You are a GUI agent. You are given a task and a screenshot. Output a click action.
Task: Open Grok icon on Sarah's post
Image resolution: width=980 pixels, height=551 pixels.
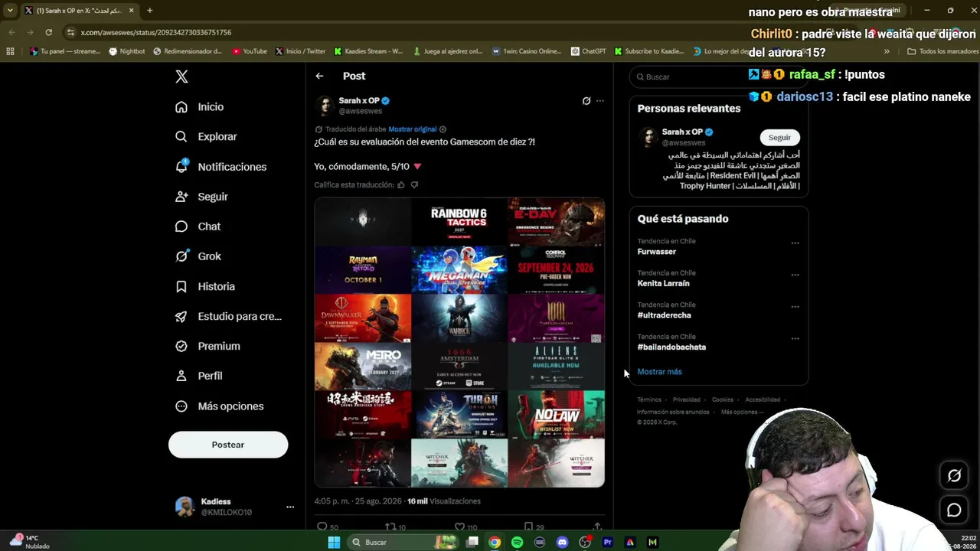586,101
